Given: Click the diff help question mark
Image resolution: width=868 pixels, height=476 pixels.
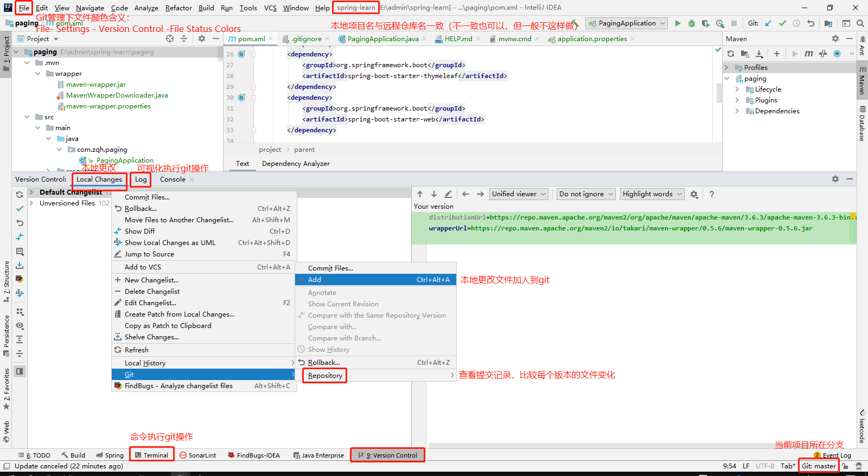Looking at the screenshot, I should click(x=712, y=194).
